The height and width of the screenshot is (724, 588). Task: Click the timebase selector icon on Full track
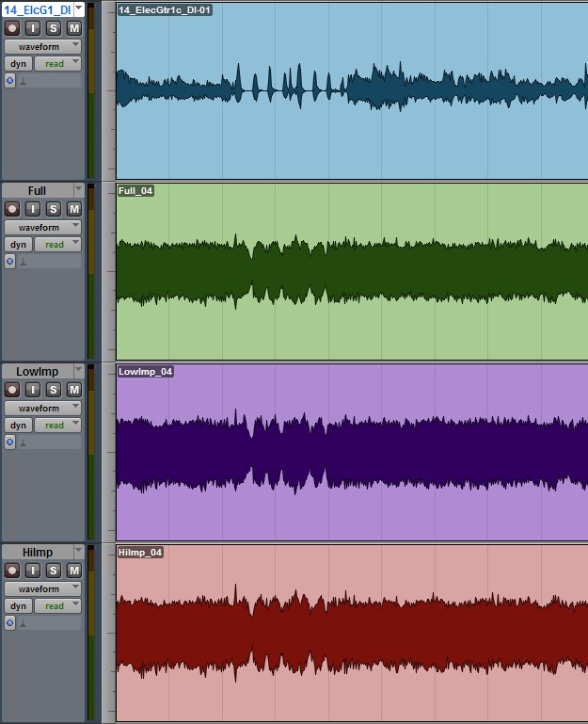click(10, 262)
